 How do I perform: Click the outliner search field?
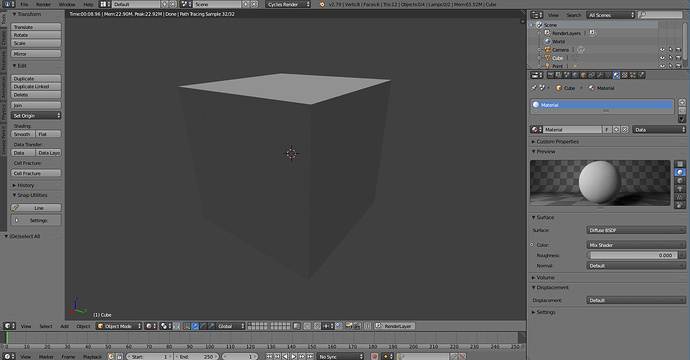point(660,15)
